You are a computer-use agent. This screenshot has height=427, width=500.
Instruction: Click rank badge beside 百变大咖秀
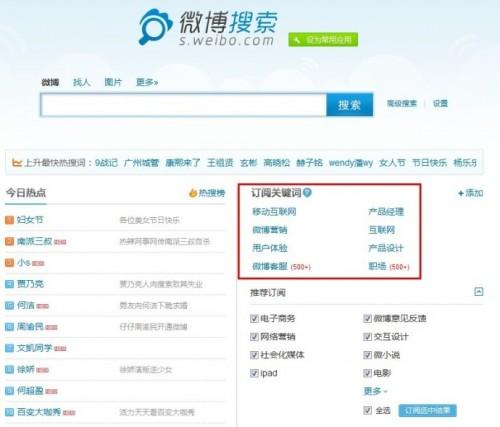tap(9, 412)
